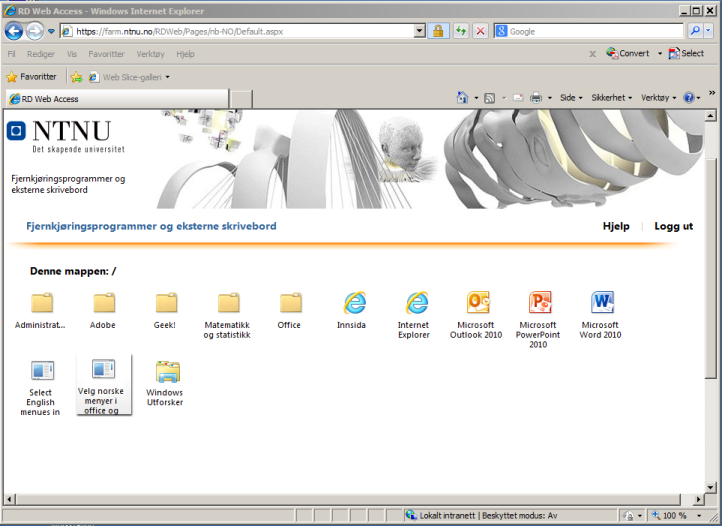
Task: Stop loading with the red X icon
Action: point(480,31)
